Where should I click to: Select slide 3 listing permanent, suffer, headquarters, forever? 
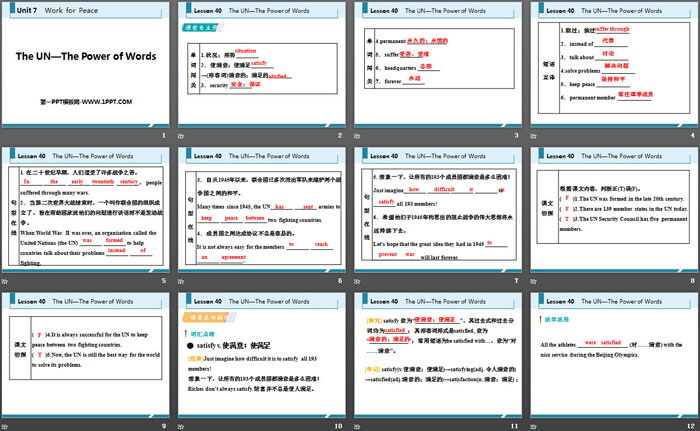[438, 64]
